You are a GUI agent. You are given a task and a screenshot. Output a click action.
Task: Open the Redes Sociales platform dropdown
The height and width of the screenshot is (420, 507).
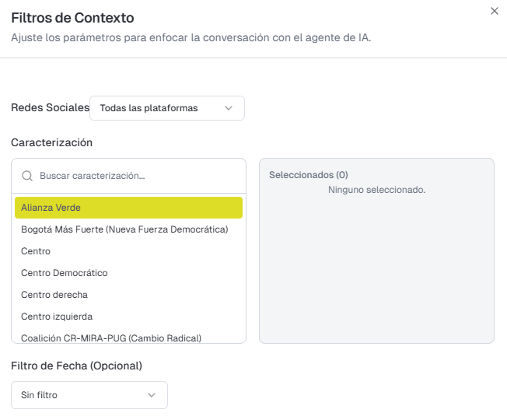[166, 108]
